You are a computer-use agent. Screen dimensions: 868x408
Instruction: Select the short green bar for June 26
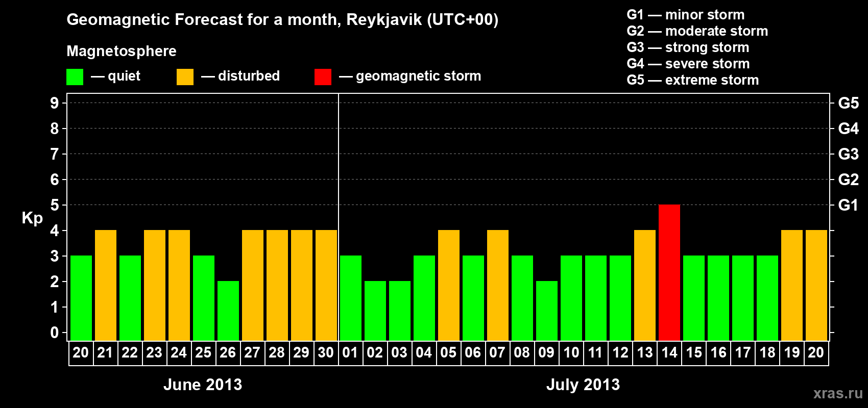228,311
